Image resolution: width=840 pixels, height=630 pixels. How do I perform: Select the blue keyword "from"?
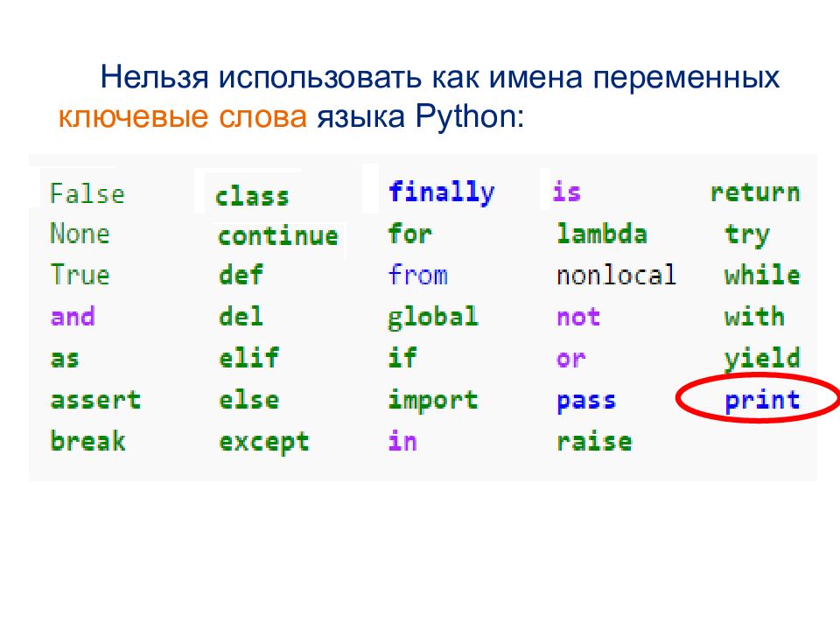(418, 274)
